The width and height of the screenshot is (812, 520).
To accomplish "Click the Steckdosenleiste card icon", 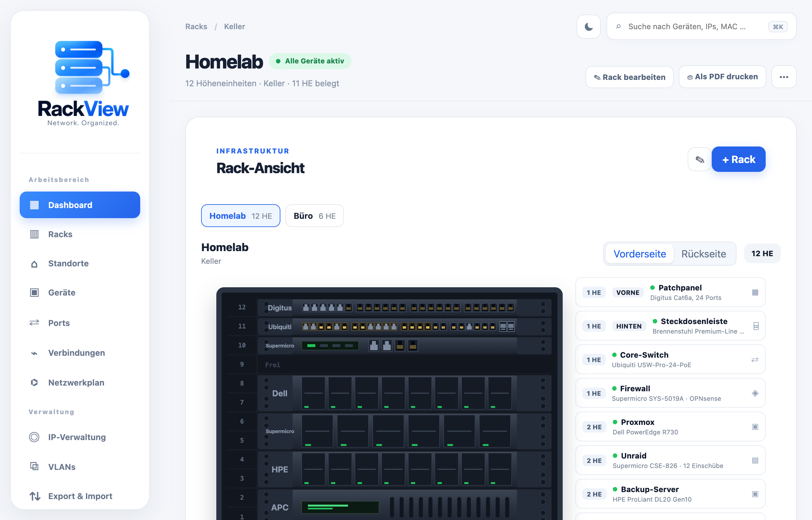I will [756, 326].
